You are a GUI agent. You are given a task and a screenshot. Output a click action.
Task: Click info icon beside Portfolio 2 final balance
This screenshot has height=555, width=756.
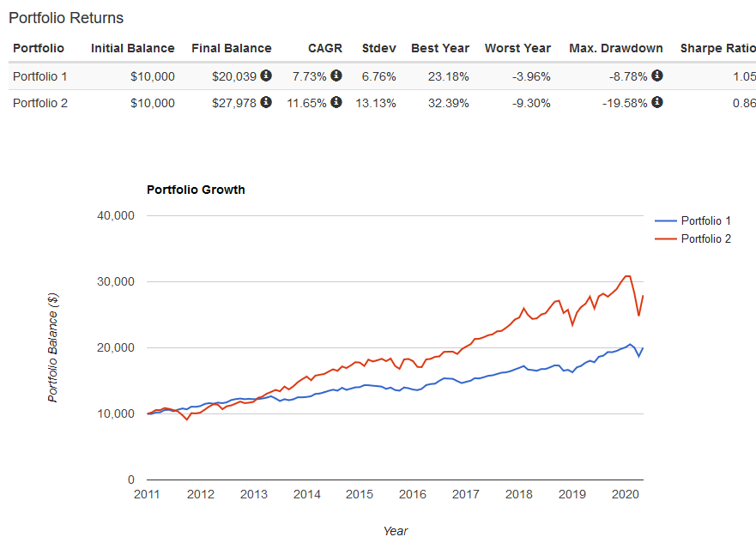(x=266, y=102)
